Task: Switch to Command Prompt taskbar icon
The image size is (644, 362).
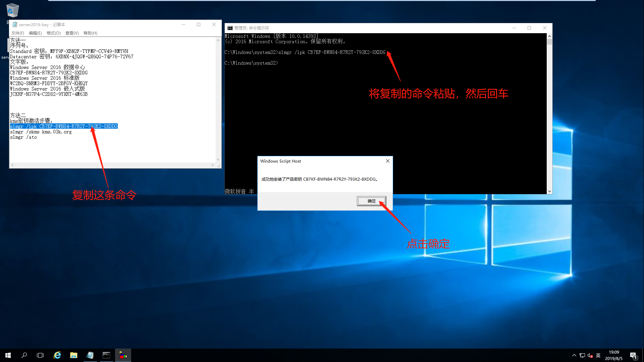Action: pyautogui.click(x=106, y=355)
